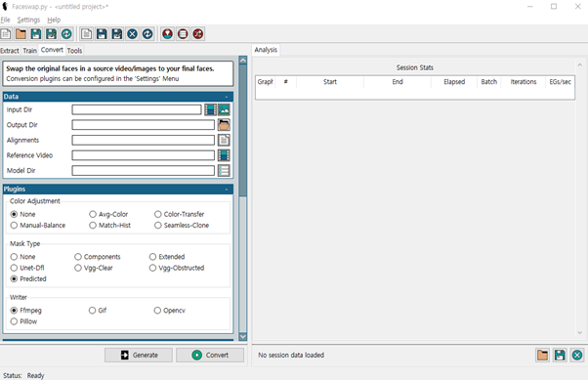Viewport: 588px width, 380px height.
Task: Open the File menu
Action: tap(5, 20)
